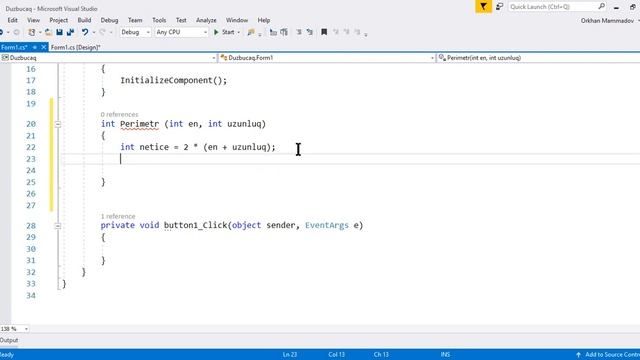Click the Navigate Backward toolbar icon
This screenshot has width=640, height=360.
coord(1,32)
